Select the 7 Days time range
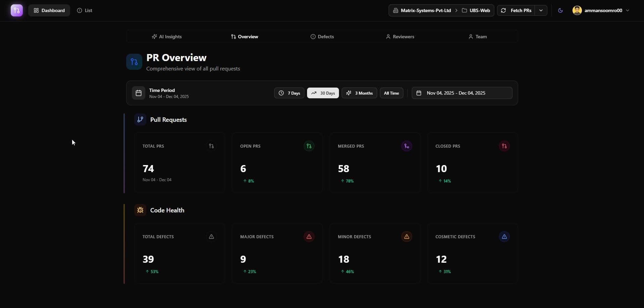Image resolution: width=644 pixels, height=308 pixels. point(289,93)
